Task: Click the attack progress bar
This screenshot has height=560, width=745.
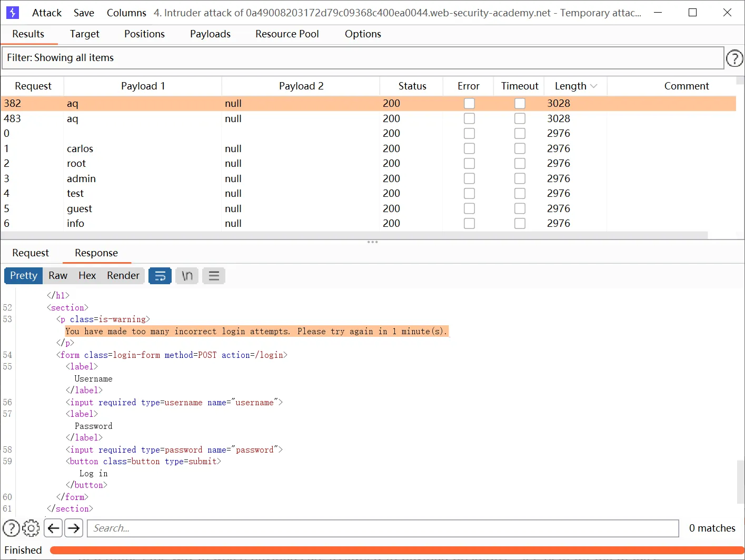Action: coord(397,551)
